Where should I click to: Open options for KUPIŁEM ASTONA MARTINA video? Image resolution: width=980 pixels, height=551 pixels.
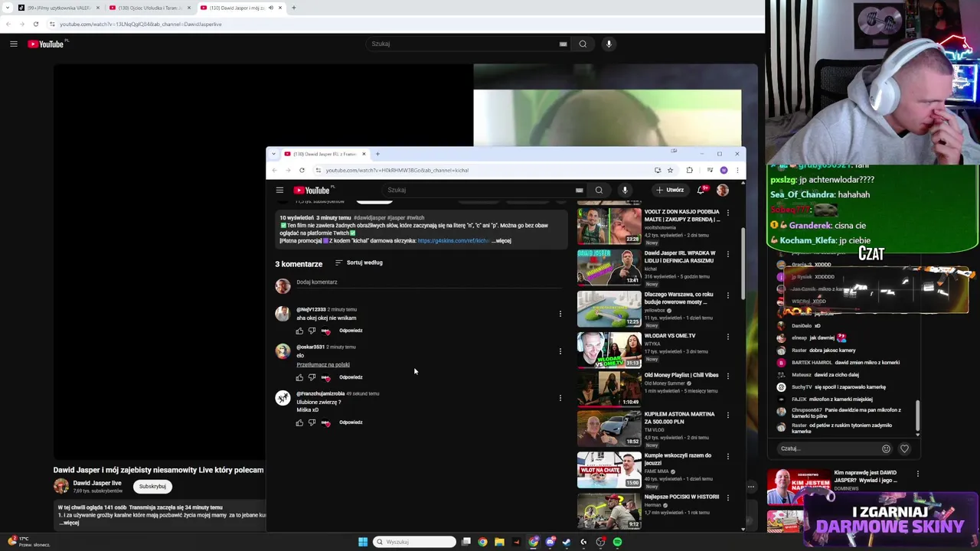pos(727,416)
